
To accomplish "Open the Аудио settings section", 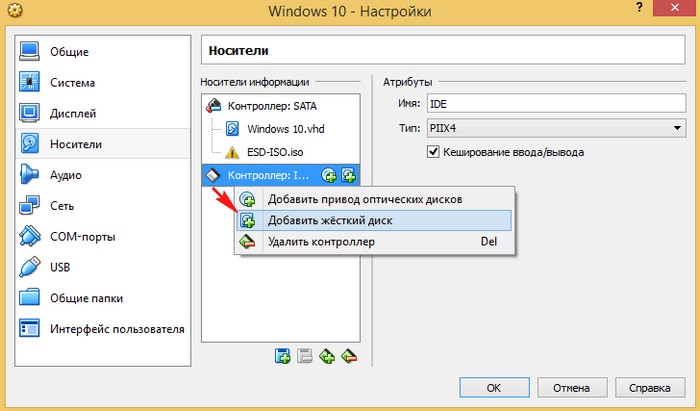I will [x=66, y=175].
